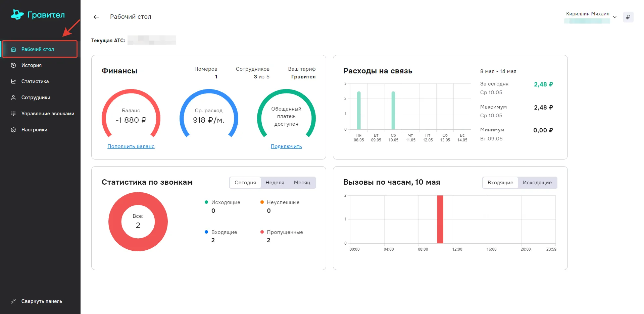Image resolution: width=644 pixels, height=314 pixels.
Task: Click the grid icon beside Управление звонками
Action: tap(13, 114)
